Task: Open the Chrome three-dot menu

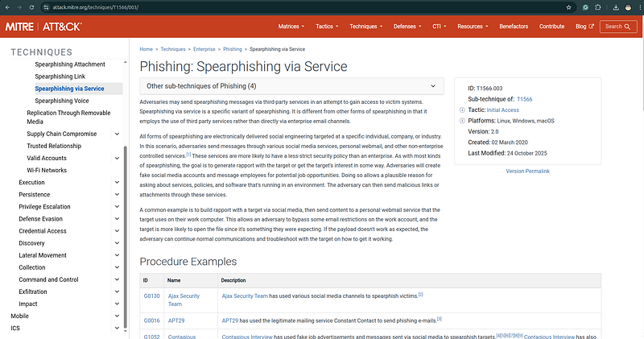Action: [640, 7]
